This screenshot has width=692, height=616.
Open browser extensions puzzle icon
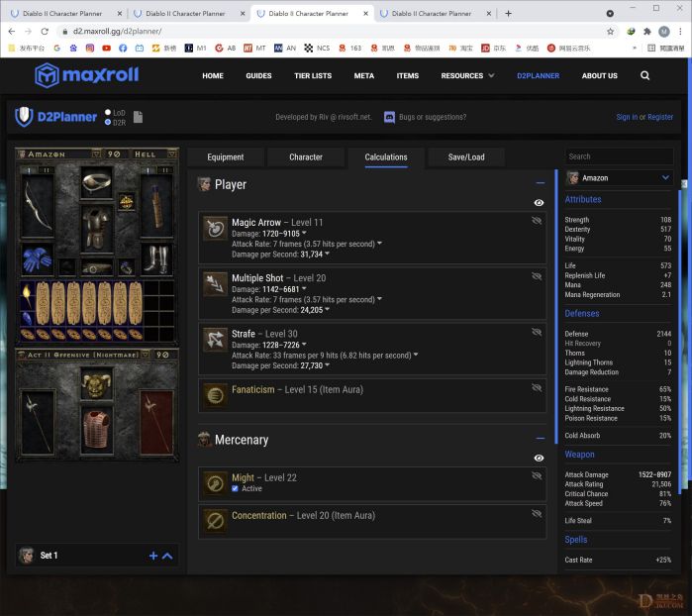(647, 32)
